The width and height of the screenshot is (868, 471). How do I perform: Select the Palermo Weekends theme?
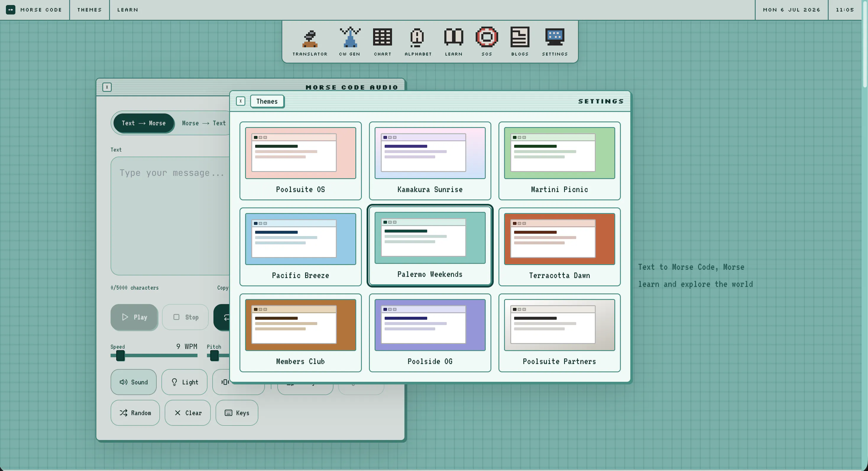click(x=430, y=246)
